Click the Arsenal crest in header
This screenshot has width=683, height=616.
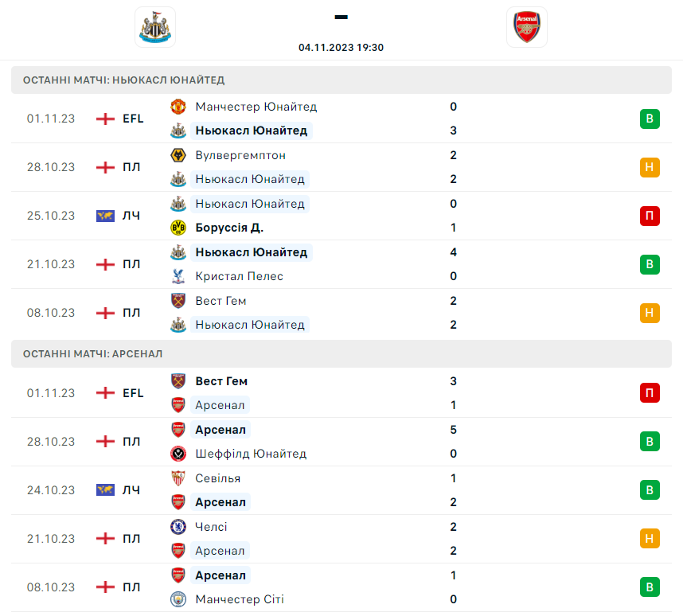pyautogui.click(x=526, y=27)
